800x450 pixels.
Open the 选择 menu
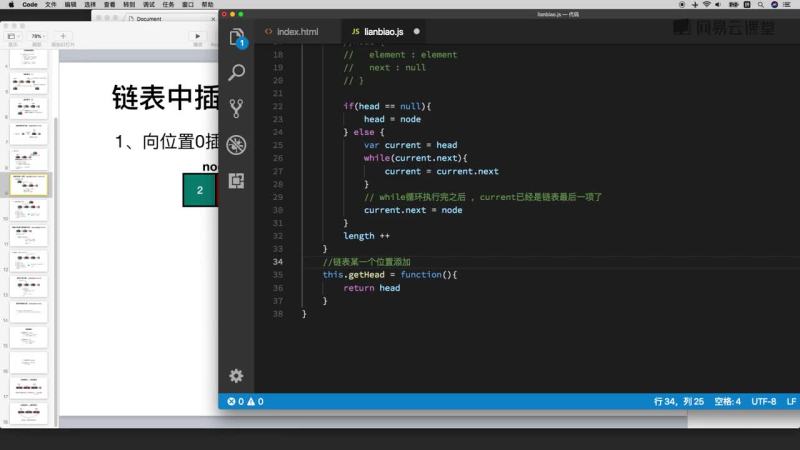[90, 5]
